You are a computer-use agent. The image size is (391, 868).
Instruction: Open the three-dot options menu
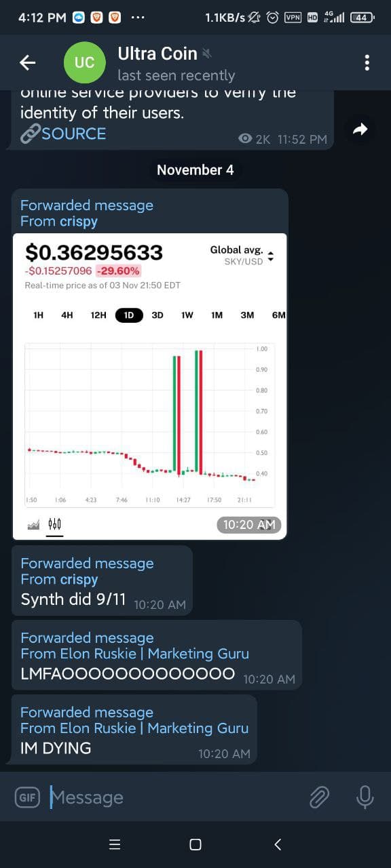click(x=367, y=63)
